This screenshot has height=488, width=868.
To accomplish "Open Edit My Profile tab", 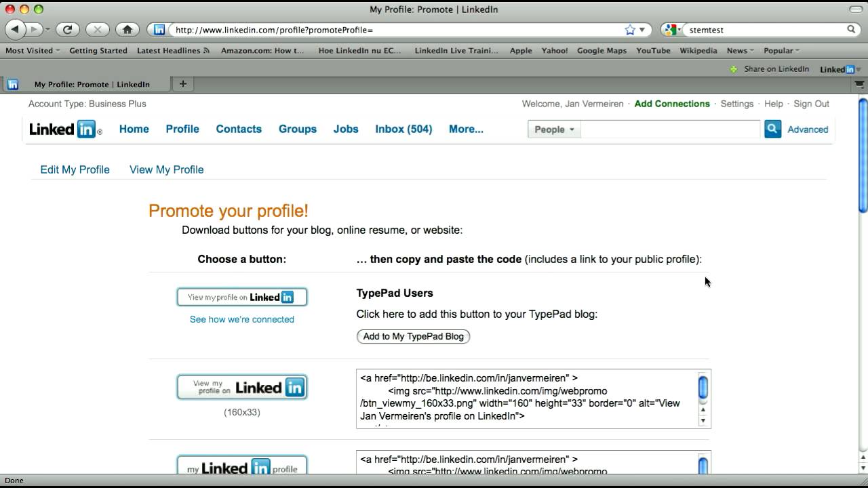I will click(x=75, y=169).
